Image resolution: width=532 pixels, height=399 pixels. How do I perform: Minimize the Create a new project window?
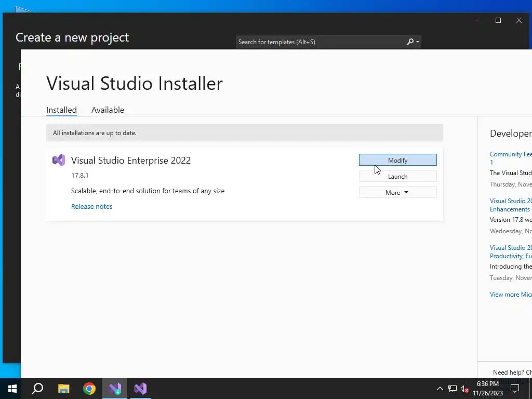click(477, 20)
